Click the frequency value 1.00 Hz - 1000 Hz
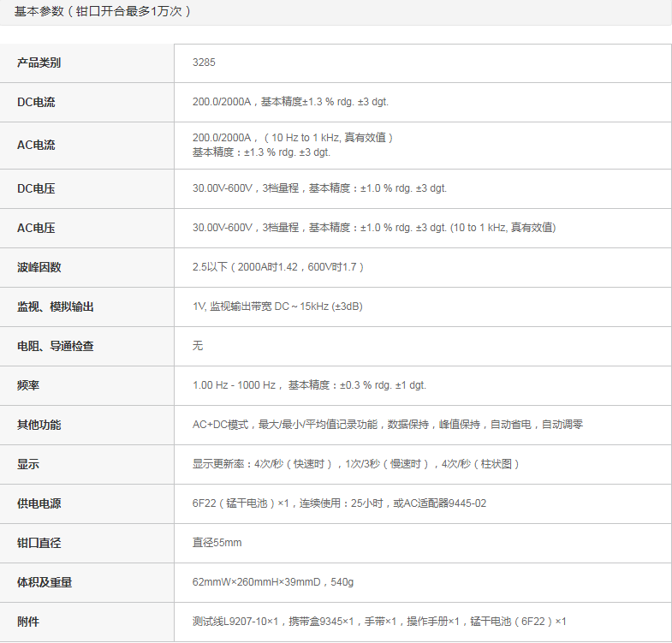This screenshot has height=643, width=672. coord(309,385)
